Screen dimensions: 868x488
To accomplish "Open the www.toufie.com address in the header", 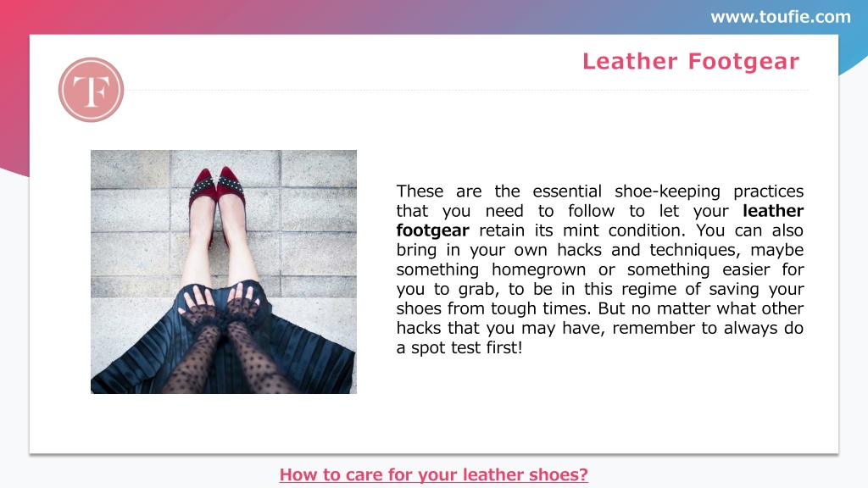I will click(x=781, y=17).
